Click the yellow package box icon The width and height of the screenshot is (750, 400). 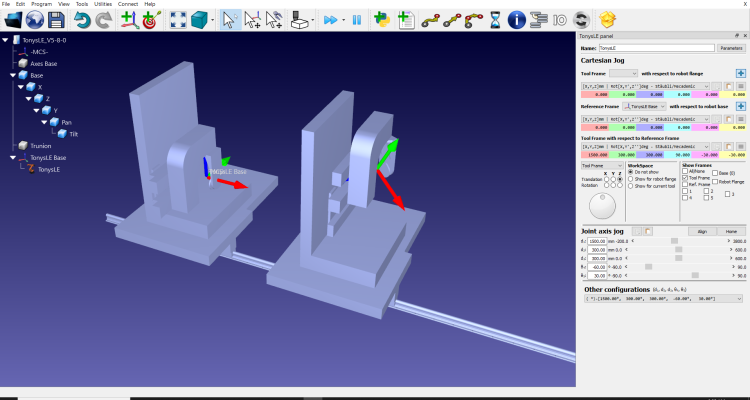point(607,20)
